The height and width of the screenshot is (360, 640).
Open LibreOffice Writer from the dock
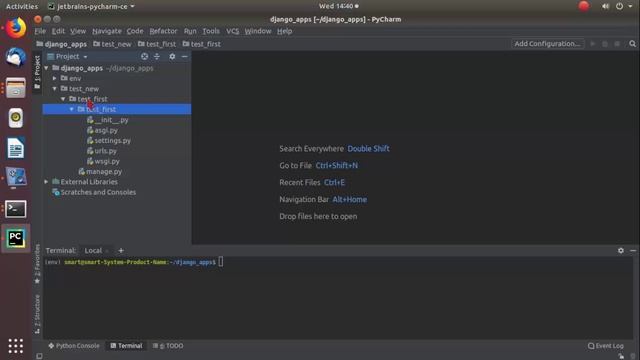point(16,148)
